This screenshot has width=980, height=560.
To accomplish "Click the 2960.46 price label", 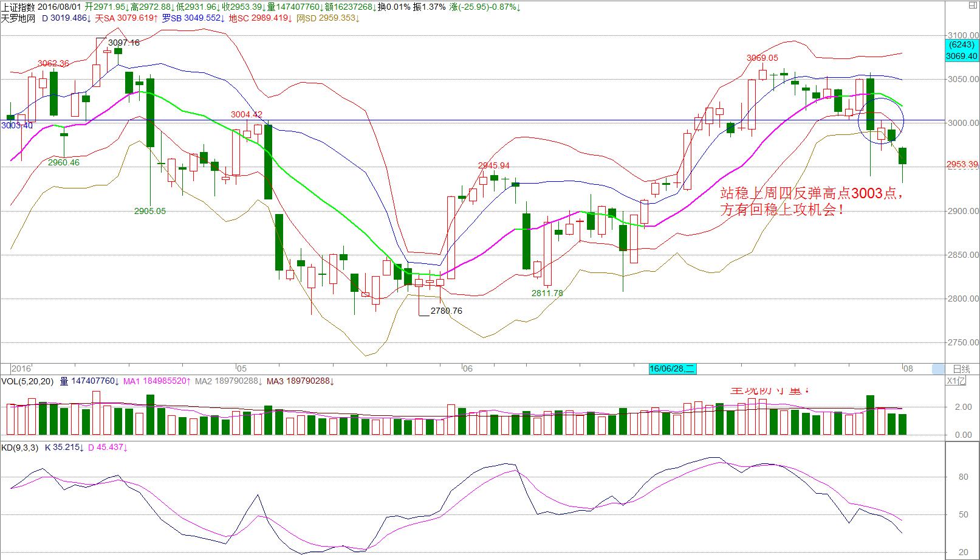I will click(64, 163).
